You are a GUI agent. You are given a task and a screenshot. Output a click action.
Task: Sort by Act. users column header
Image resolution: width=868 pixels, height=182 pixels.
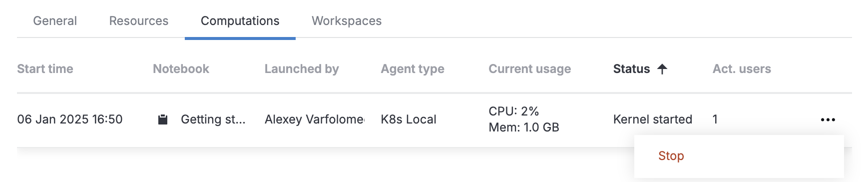point(742,69)
